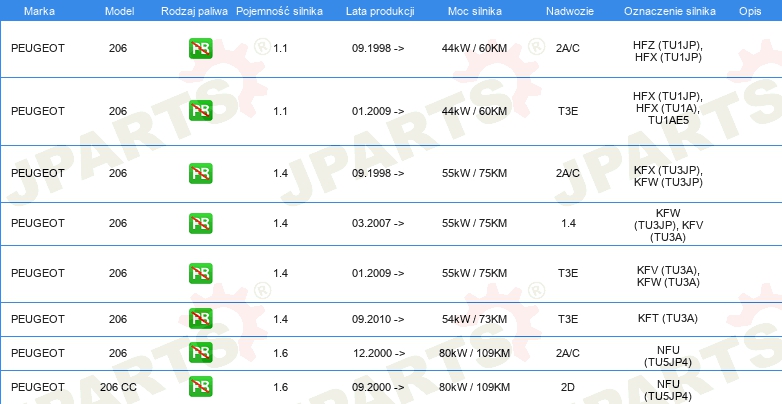Viewport: 782px width, 404px height.
Task: Select PEUGEOT in the 206 CC row
Action: point(38,387)
